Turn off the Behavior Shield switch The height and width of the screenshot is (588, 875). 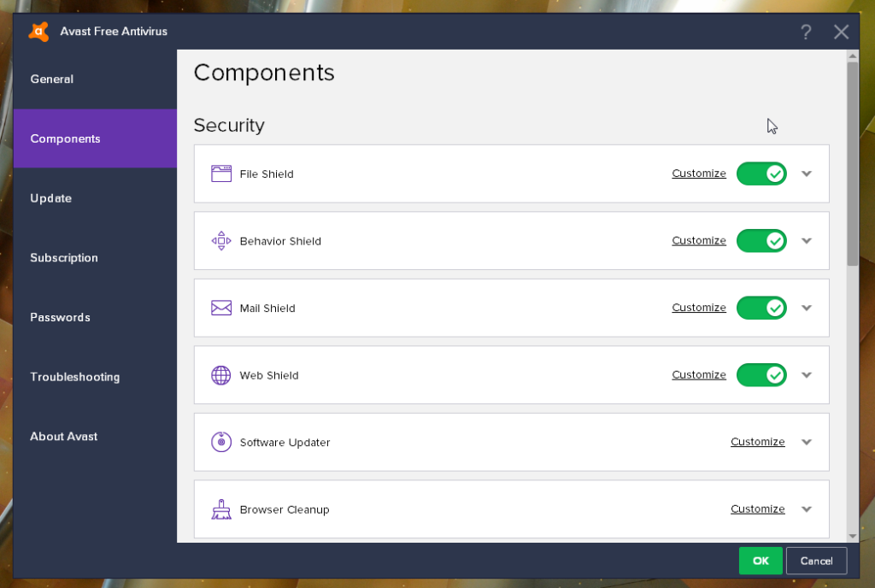(761, 241)
